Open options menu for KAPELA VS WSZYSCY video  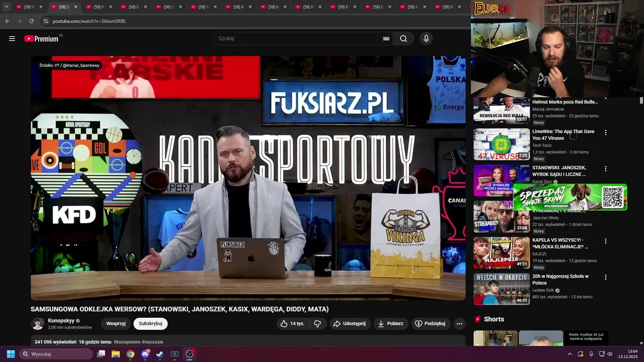point(606,241)
